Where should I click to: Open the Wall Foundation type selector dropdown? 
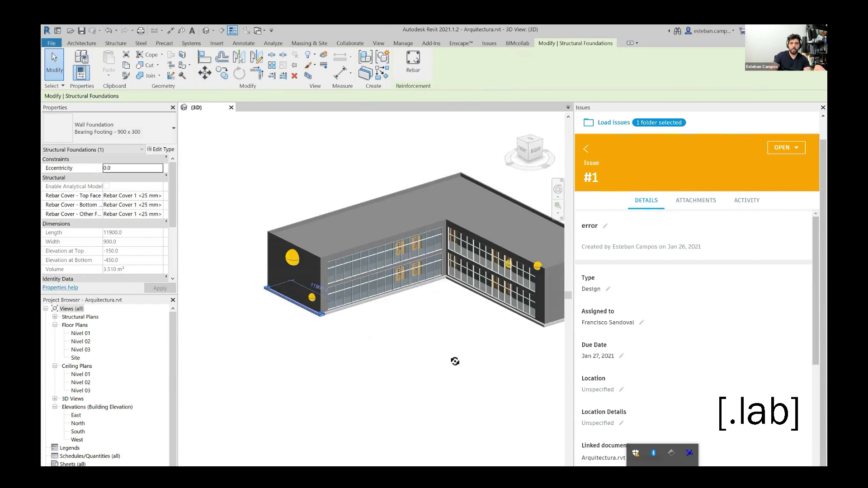pyautogui.click(x=174, y=128)
